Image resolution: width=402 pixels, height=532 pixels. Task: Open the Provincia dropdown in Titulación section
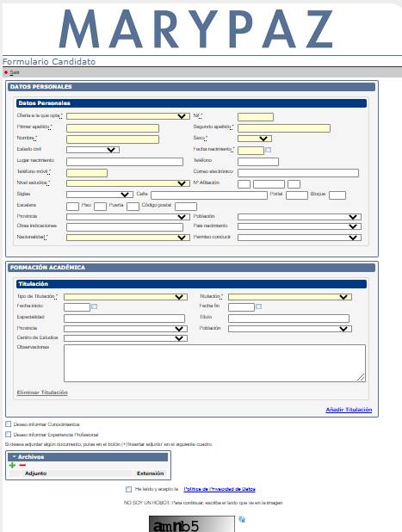[x=126, y=329]
